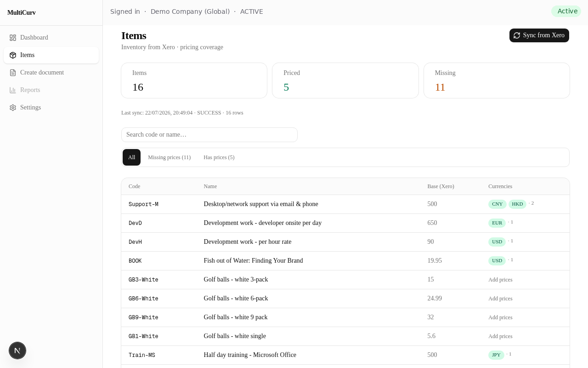Screen dimensions: 588x368
Task: Filter by Missing prices (11)
Action: tap(169, 157)
